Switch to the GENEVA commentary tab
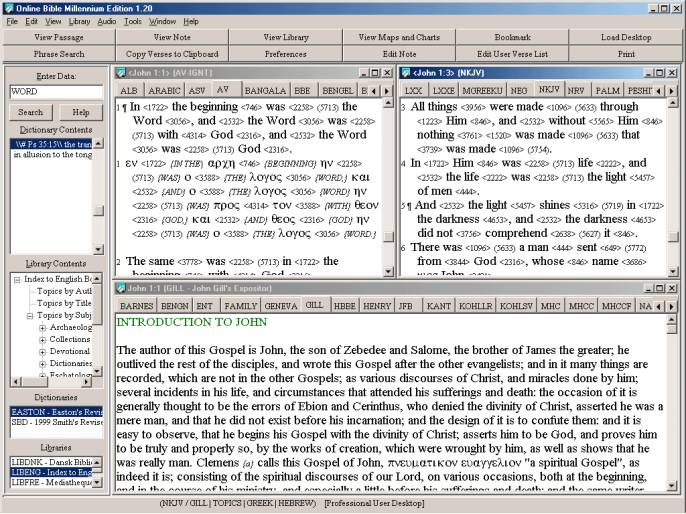The width and height of the screenshot is (686, 514). tap(281, 306)
